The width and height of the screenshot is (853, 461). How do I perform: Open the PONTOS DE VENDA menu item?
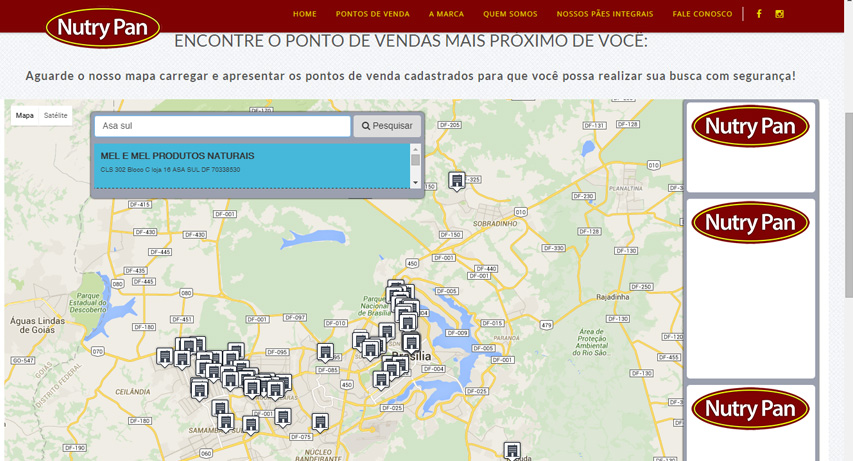pos(373,14)
